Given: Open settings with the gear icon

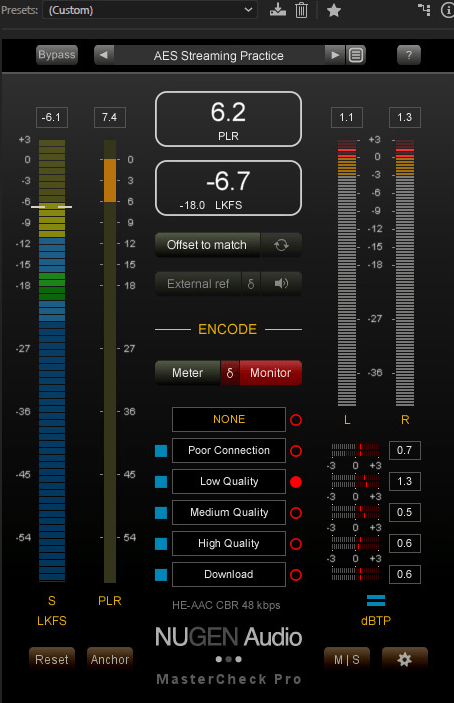Looking at the screenshot, I should point(405,660).
